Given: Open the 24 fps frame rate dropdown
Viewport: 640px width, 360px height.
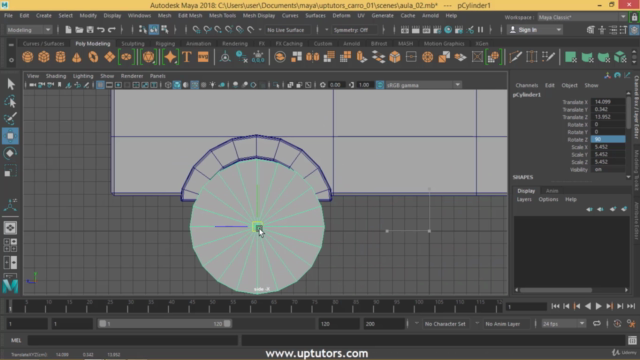Looking at the screenshot, I should tap(564, 324).
